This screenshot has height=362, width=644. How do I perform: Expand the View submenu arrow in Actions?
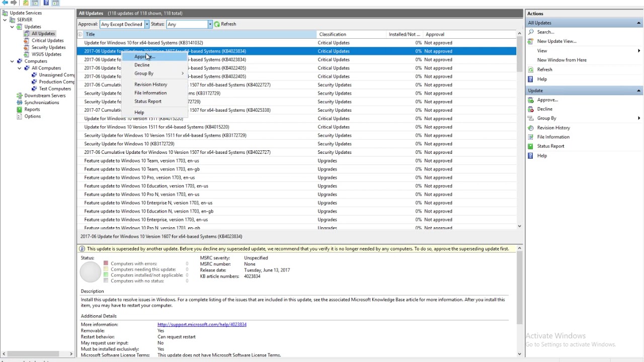[639, 51]
